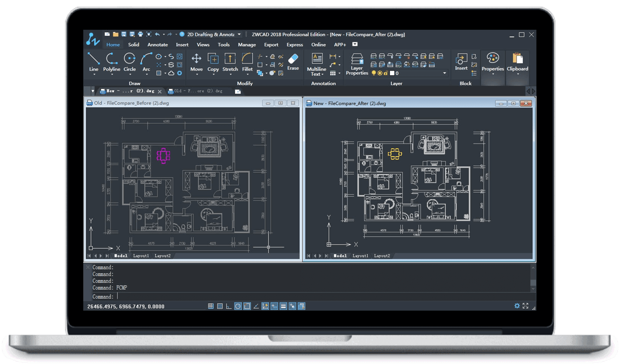Image resolution: width=620 pixels, height=364 pixels.
Task: Activate the Fillet tool
Action: 247,62
